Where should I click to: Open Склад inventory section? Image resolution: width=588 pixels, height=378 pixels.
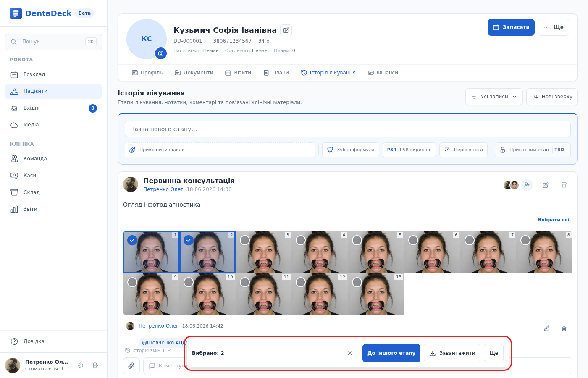point(53,192)
